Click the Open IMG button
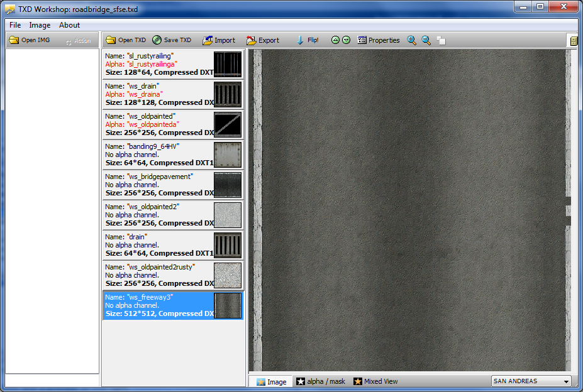 pyautogui.click(x=26, y=40)
